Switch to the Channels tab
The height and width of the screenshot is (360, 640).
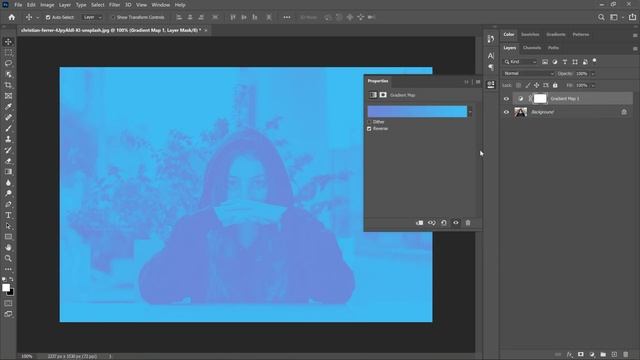pyautogui.click(x=532, y=48)
